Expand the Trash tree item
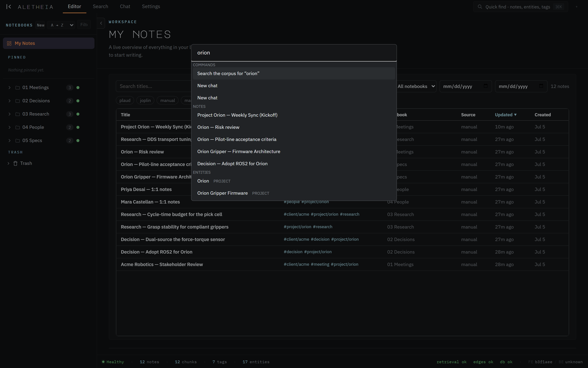The width and height of the screenshot is (588, 368). tap(8, 163)
